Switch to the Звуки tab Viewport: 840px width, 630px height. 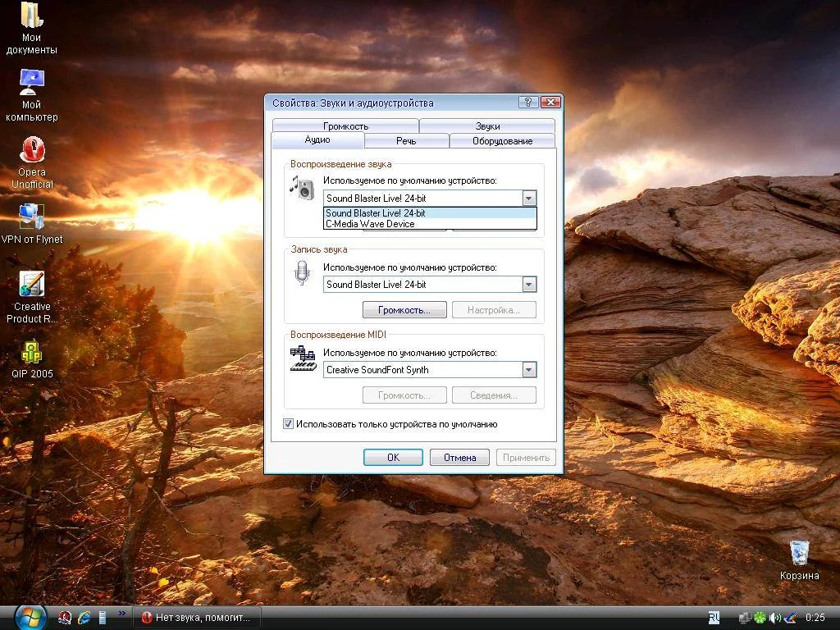pyautogui.click(x=487, y=126)
